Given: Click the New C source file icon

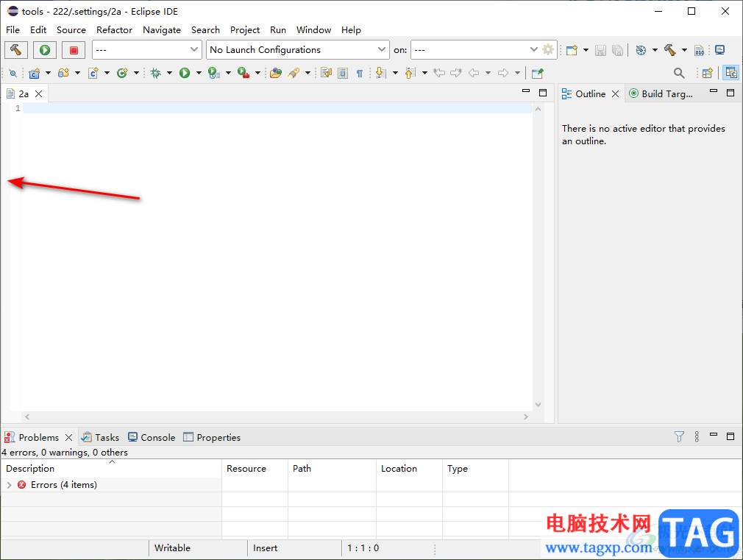Looking at the screenshot, I should tap(93, 73).
